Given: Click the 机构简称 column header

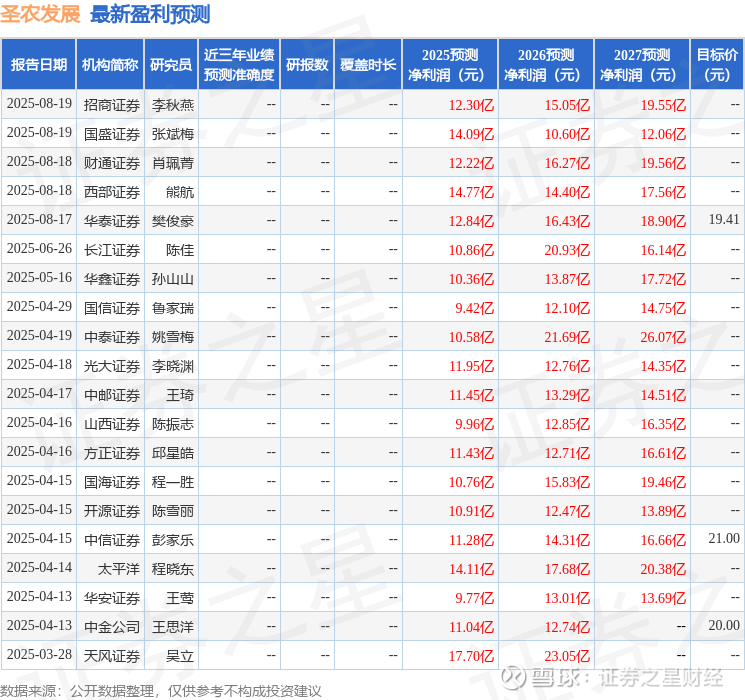Looking at the screenshot, I should click(x=110, y=65).
